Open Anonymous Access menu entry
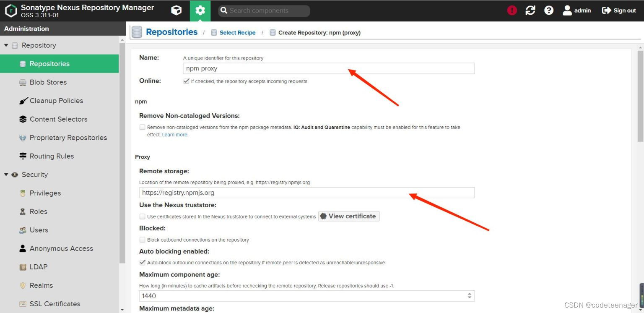The image size is (644, 313). 60,248
